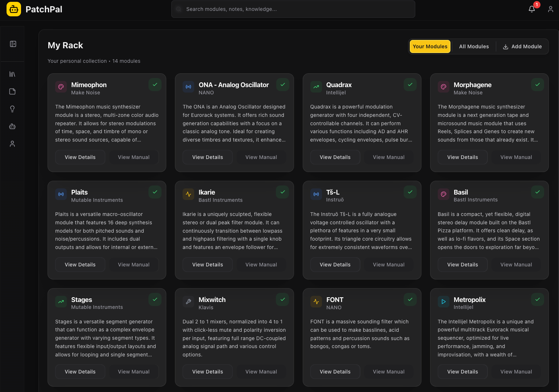Viewport: 559px width, 392px height.
Task: Toggle the ONA Analog Oscillator checkmark
Action: pyautogui.click(x=283, y=85)
